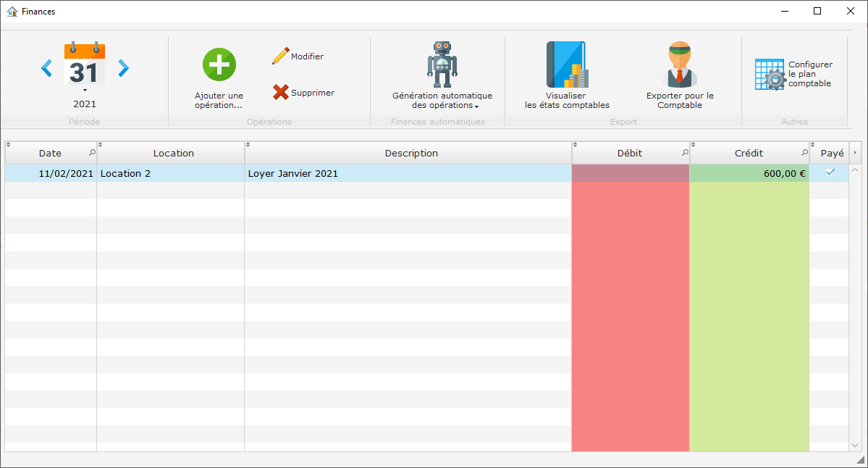The height and width of the screenshot is (468, 868).
Task: Maximize the Finances window
Action: 817,11
